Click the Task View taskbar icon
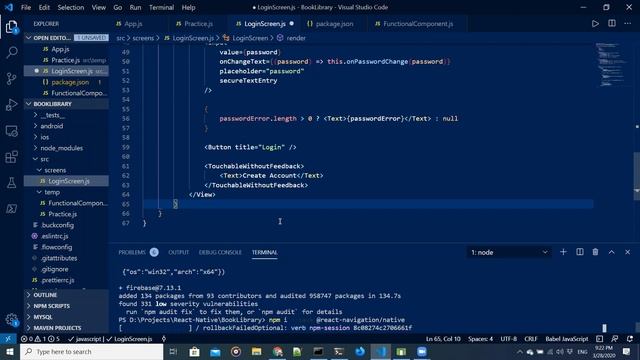 173,351
